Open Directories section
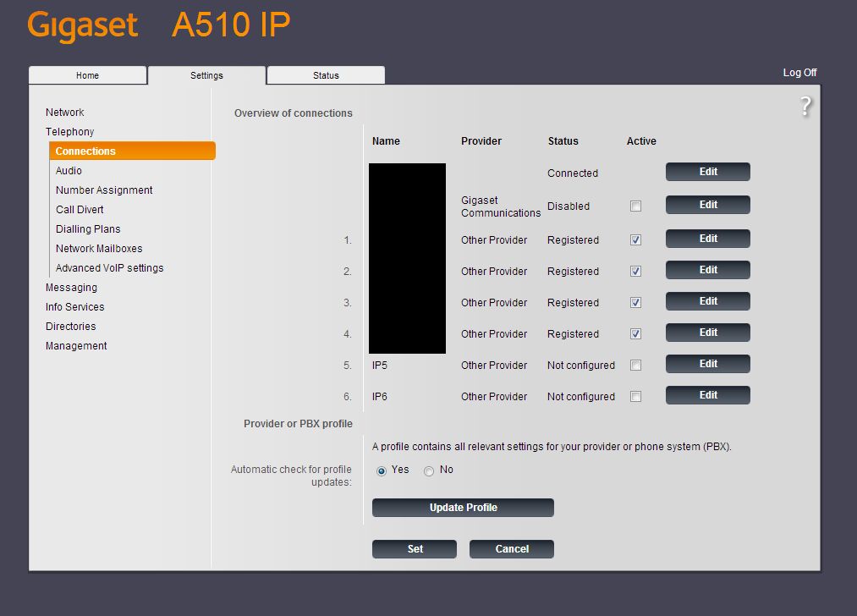This screenshot has height=616, width=857. coord(70,327)
